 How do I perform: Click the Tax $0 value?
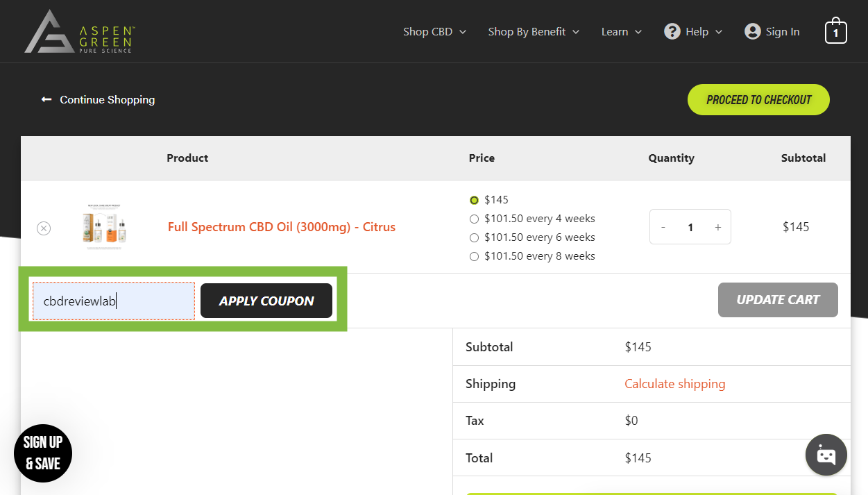pos(631,421)
